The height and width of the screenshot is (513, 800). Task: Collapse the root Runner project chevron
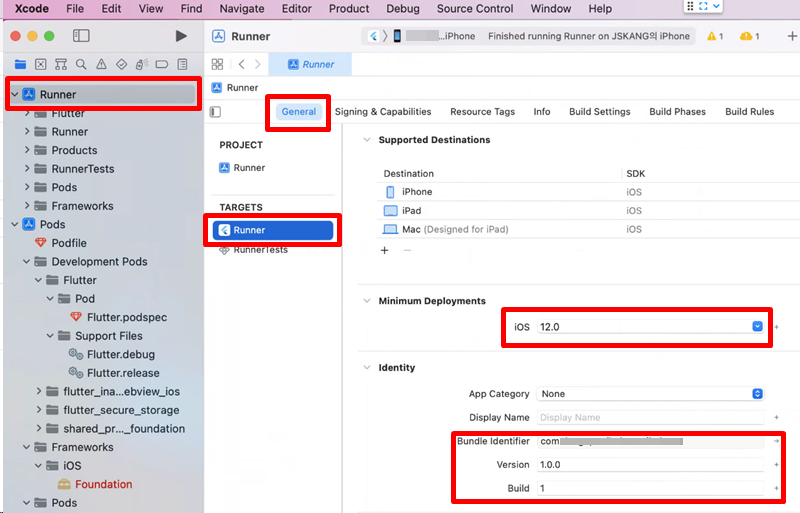click(15, 94)
